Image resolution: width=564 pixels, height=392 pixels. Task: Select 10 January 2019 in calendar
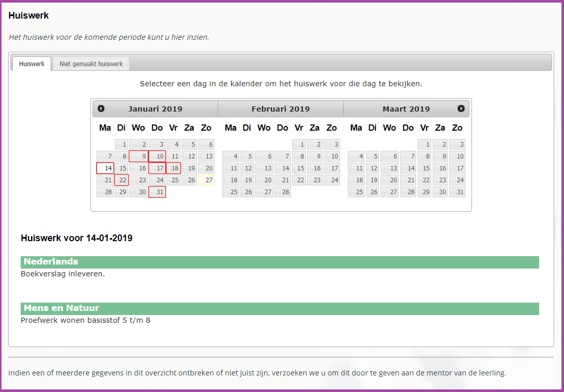point(157,156)
